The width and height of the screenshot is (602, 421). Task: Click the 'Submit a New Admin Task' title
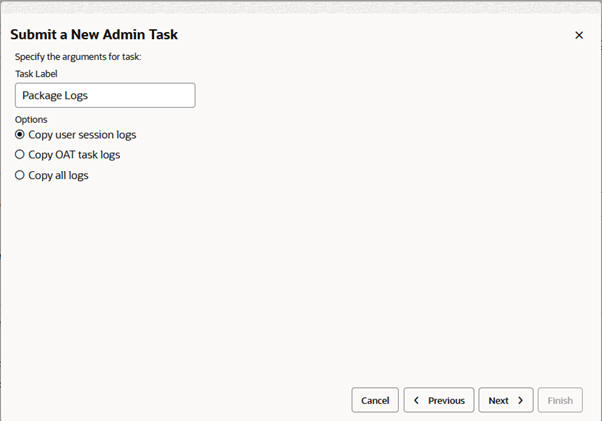[94, 35]
